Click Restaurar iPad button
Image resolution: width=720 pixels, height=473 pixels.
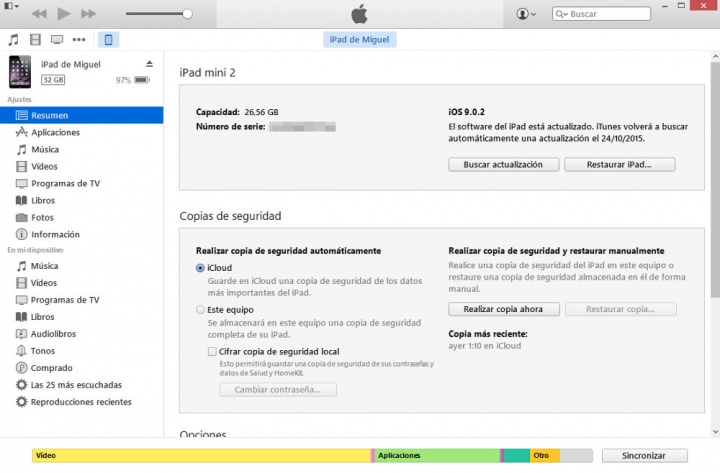coord(619,164)
